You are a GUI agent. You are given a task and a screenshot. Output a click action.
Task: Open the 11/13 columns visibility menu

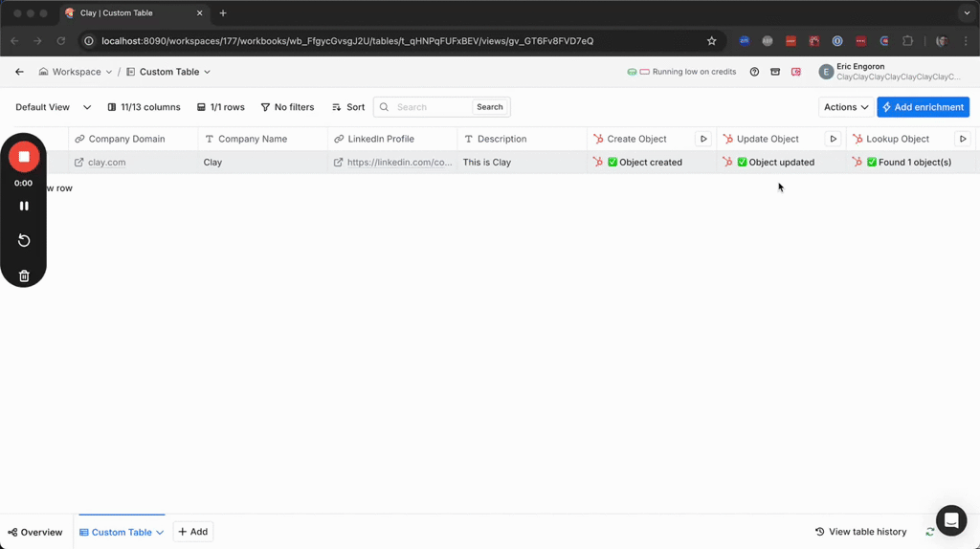144,107
